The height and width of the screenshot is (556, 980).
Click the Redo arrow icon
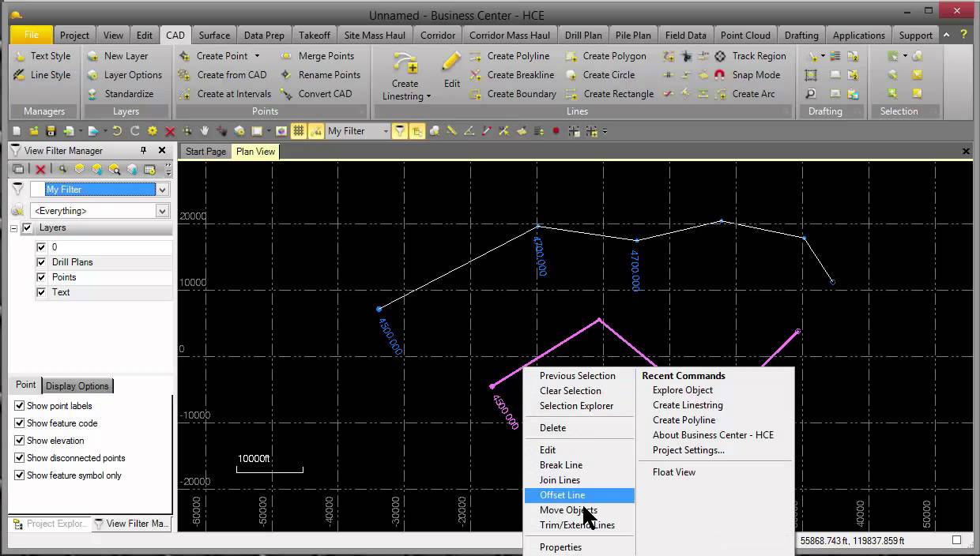click(x=134, y=131)
